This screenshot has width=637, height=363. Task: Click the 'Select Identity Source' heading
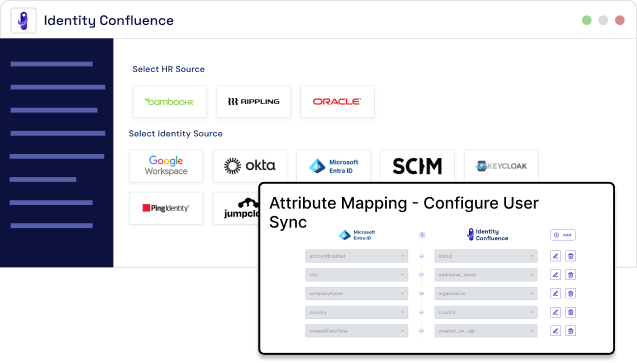click(176, 134)
